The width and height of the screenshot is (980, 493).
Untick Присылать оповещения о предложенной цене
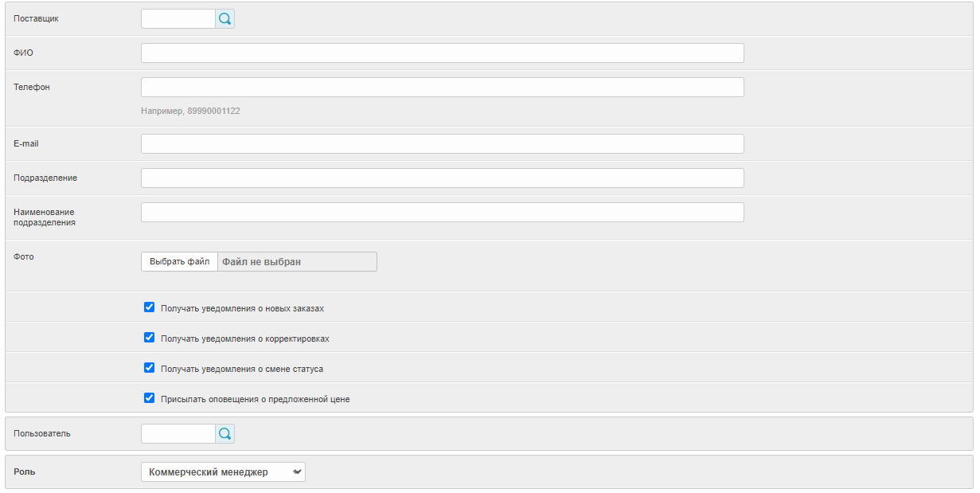point(149,398)
